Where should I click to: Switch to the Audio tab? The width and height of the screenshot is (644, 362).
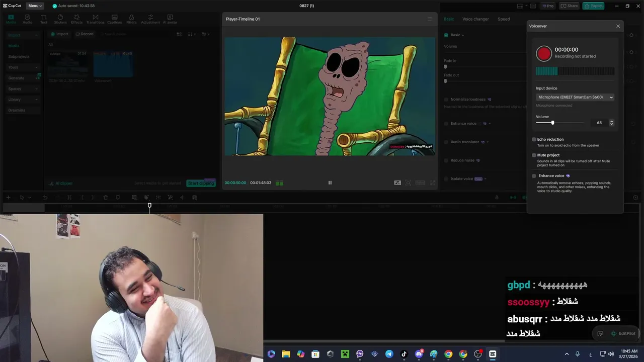pos(27,19)
